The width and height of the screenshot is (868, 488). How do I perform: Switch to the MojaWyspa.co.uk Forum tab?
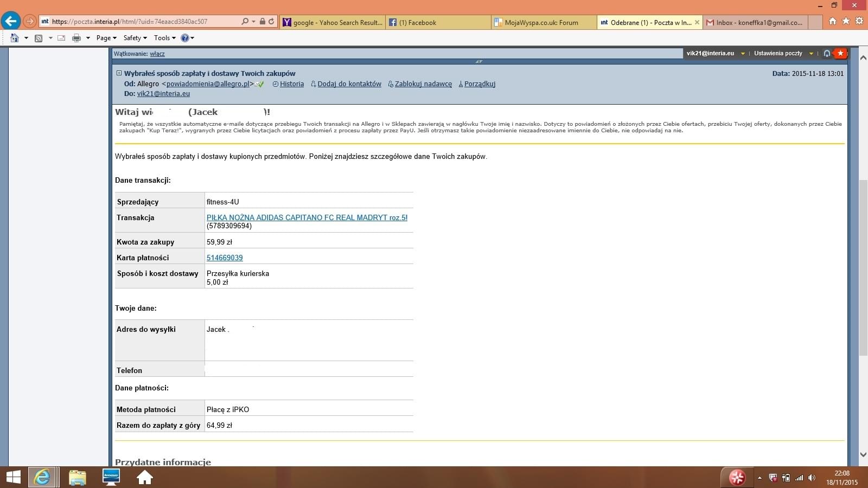pyautogui.click(x=544, y=22)
